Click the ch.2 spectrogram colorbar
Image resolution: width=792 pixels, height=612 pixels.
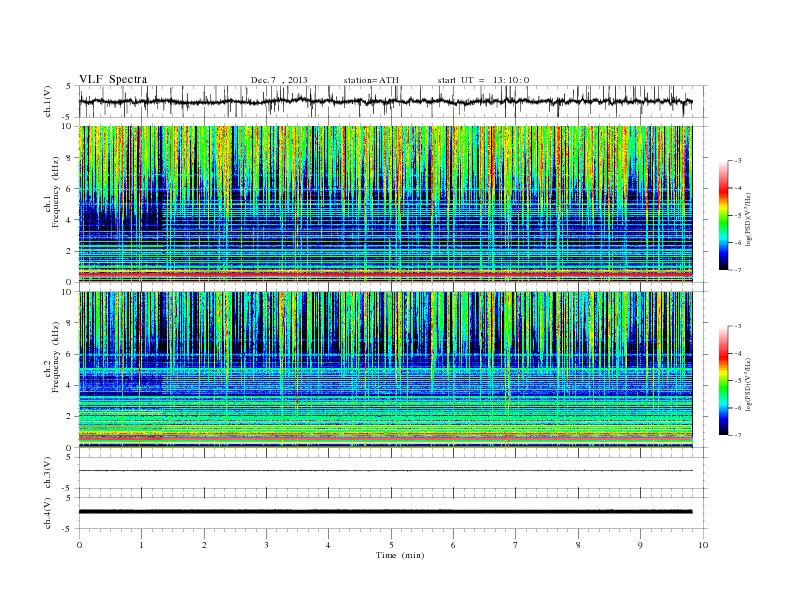coord(723,381)
